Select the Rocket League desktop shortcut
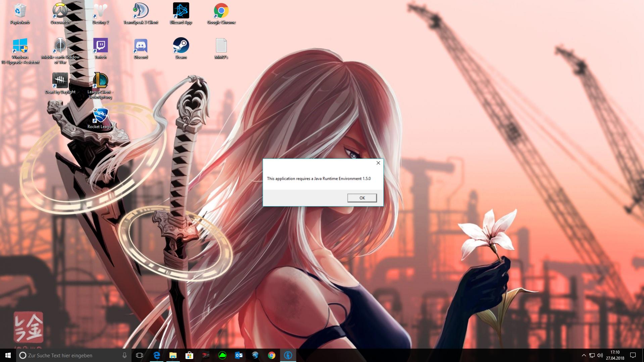644x362 pixels. click(x=100, y=118)
